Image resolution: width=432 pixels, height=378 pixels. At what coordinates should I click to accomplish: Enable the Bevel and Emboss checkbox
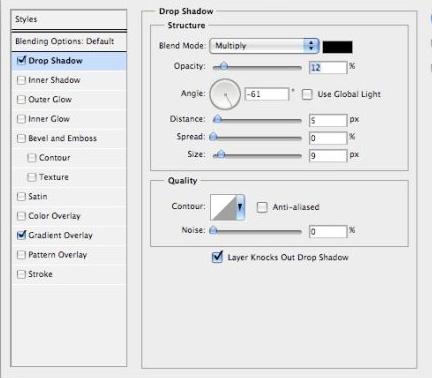pos(21,138)
